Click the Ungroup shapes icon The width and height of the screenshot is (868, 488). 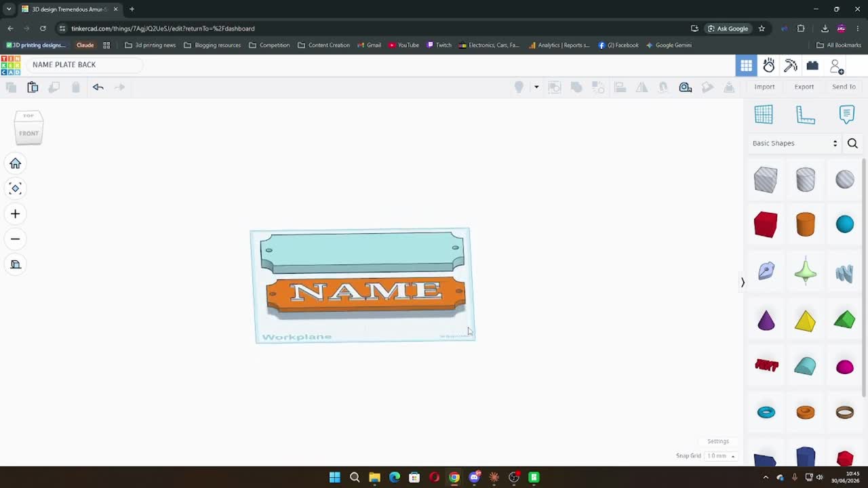coord(598,87)
